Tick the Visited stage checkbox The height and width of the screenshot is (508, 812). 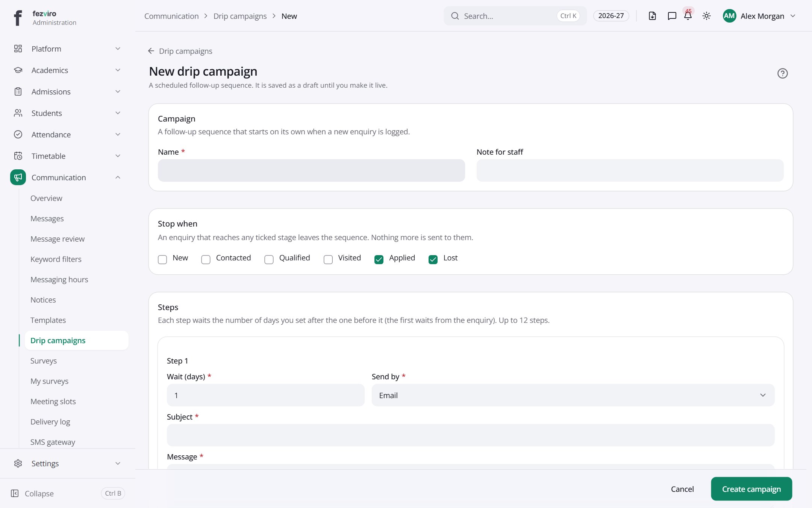point(328,260)
